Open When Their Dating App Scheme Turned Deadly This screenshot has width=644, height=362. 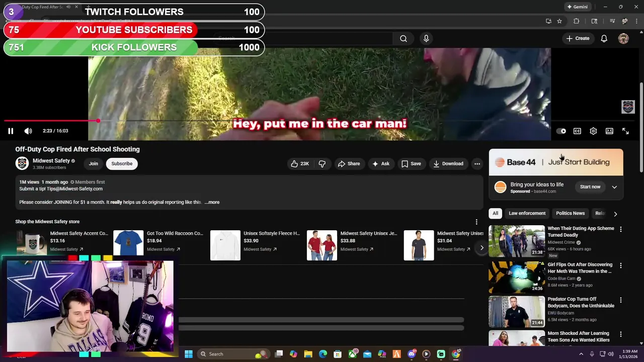coord(581,232)
